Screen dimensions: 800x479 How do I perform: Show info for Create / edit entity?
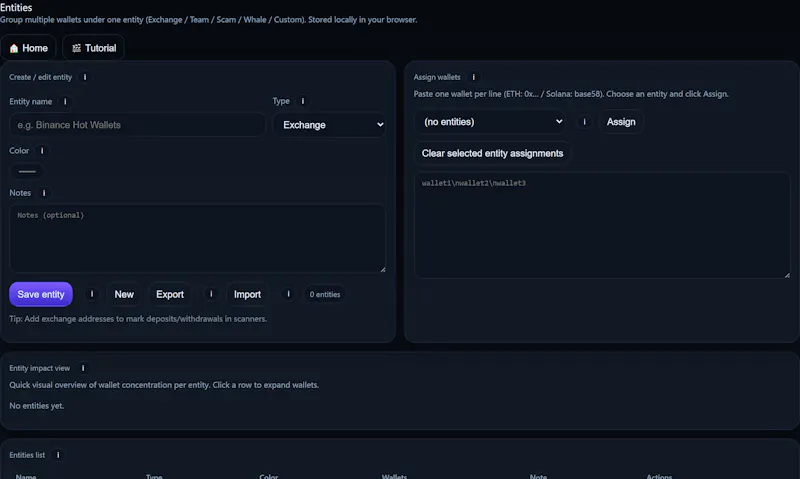coord(85,77)
